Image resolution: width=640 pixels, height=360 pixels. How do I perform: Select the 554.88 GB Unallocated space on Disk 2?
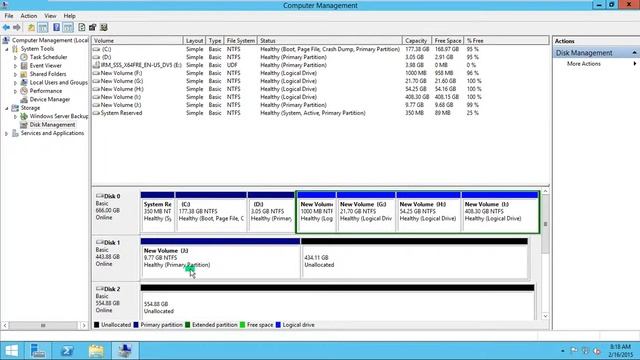[337, 302]
